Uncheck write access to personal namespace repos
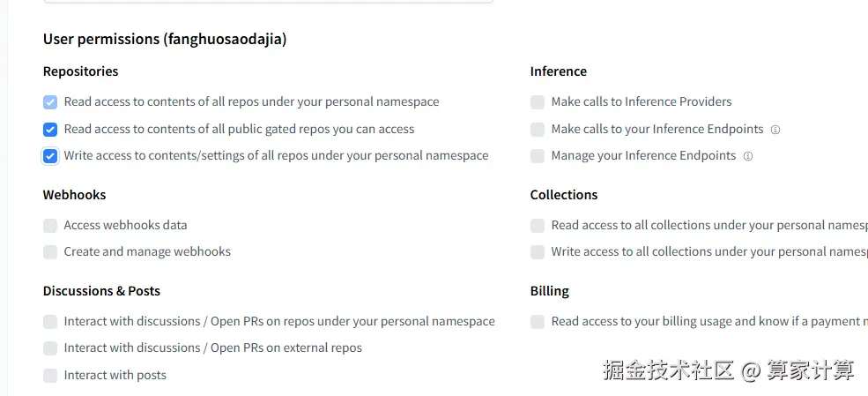 tap(50, 156)
